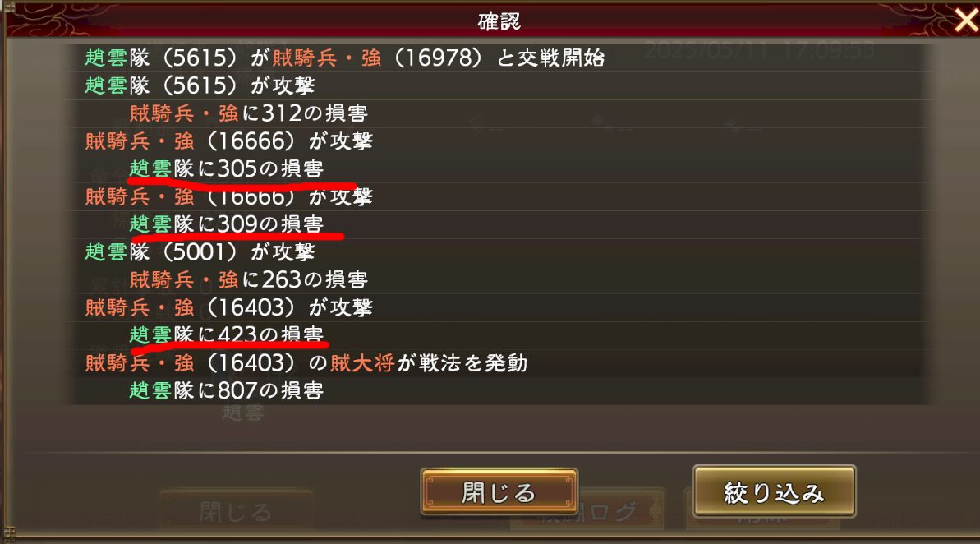
Task: Click the 賊騎兵・強に312の損害 line
Action: (248, 113)
